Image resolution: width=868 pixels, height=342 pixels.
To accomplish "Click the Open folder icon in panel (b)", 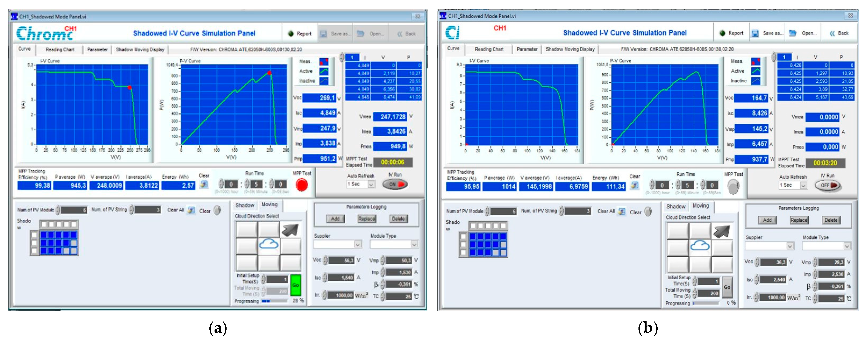I will (792, 33).
